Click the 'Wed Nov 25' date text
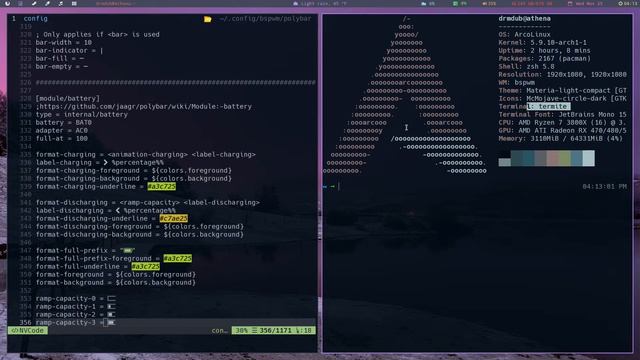The width and height of the screenshot is (640, 360). click(589, 4)
